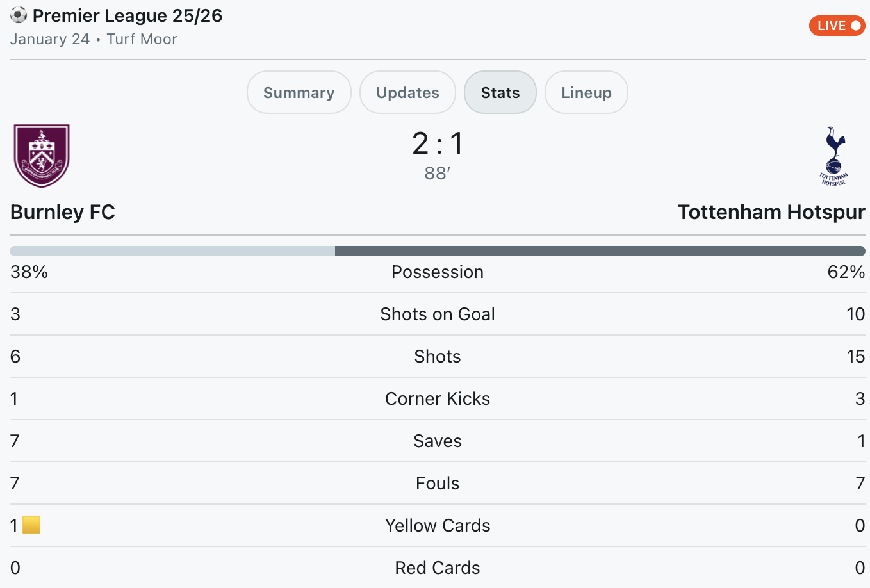Click the Tottenham Hotspur cockerel logo
Viewport: 870px width, 588px height.
833,156
